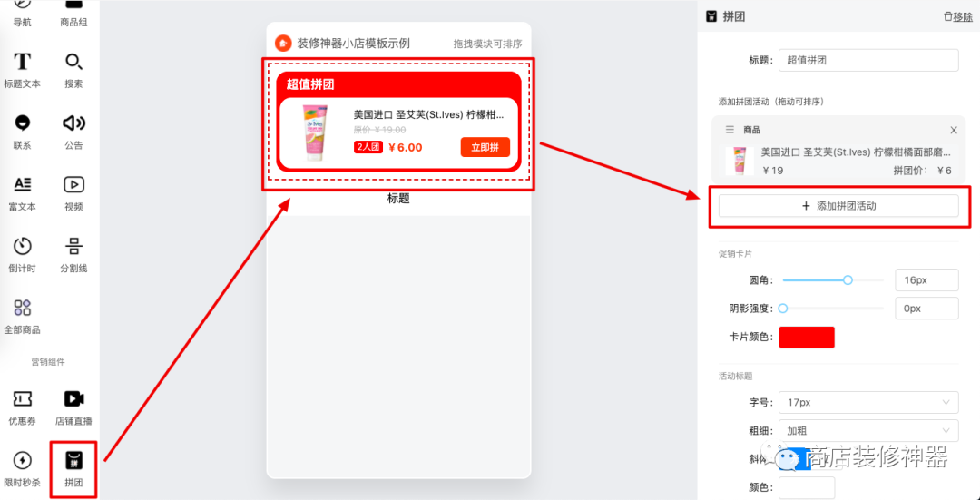Viewport: 980px width, 500px height.
Task: Click the product name in the preview card
Action: (x=428, y=115)
